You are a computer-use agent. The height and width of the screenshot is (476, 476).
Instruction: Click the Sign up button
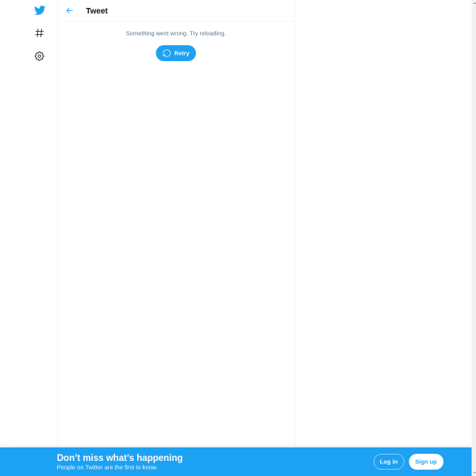(426, 462)
